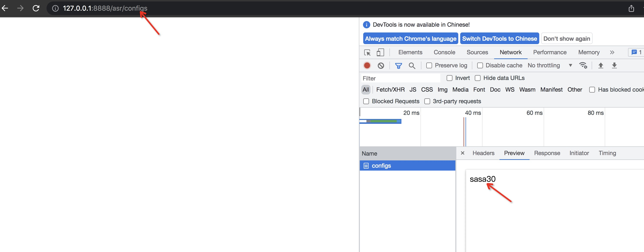Check Hide data URLs

[477, 78]
